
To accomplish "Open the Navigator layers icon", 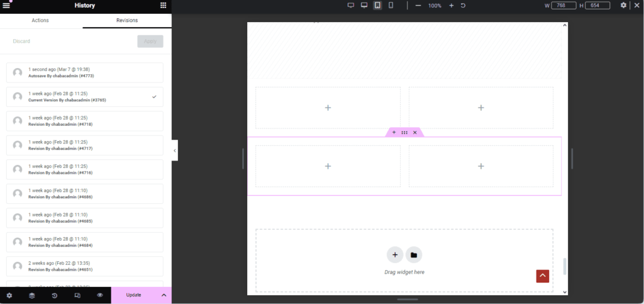I will 31,295.
